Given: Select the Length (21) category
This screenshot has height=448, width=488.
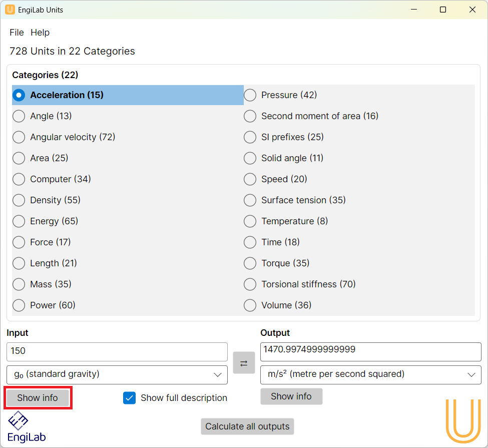Looking at the screenshot, I should tap(19, 263).
